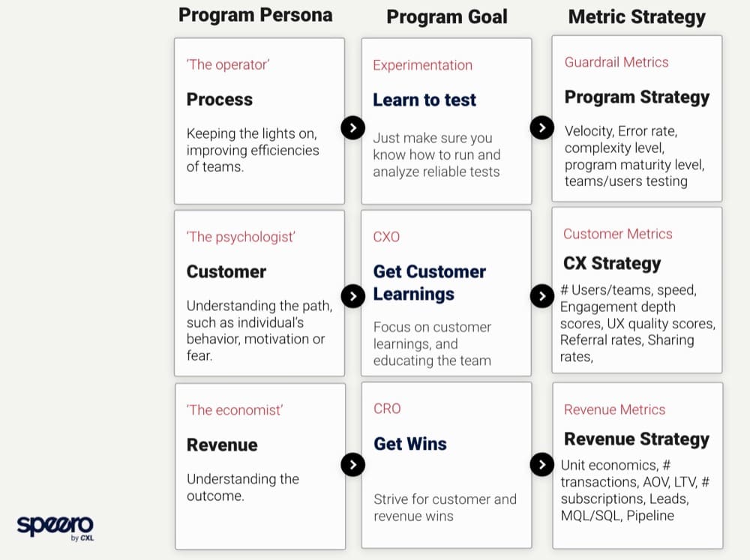This screenshot has height=560, width=750.
Task: Click the Get Wins heading
Action: click(x=410, y=444)
